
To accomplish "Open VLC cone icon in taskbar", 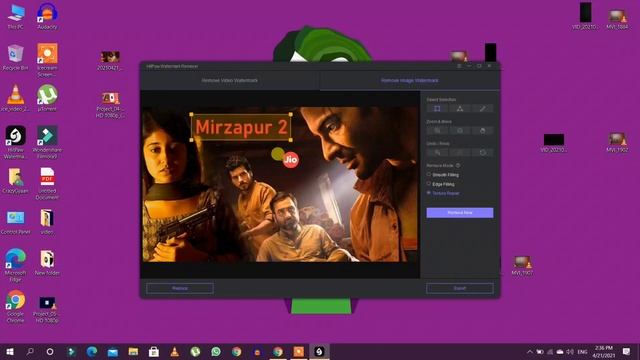I will 174,352.
